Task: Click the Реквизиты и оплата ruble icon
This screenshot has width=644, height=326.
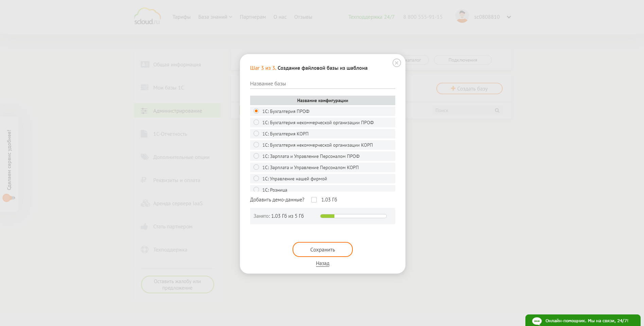Action: coord(143,180)
